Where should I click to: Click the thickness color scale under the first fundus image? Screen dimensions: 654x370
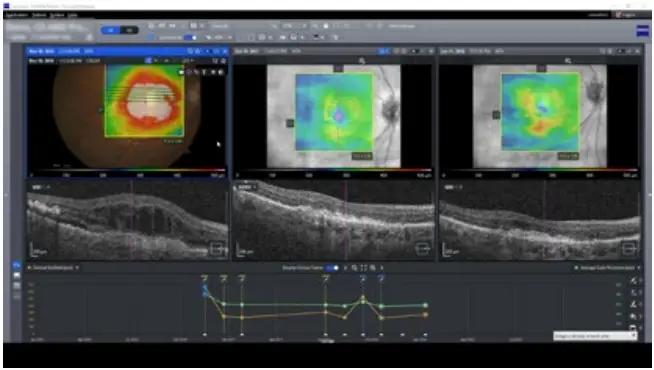point(128,171)
